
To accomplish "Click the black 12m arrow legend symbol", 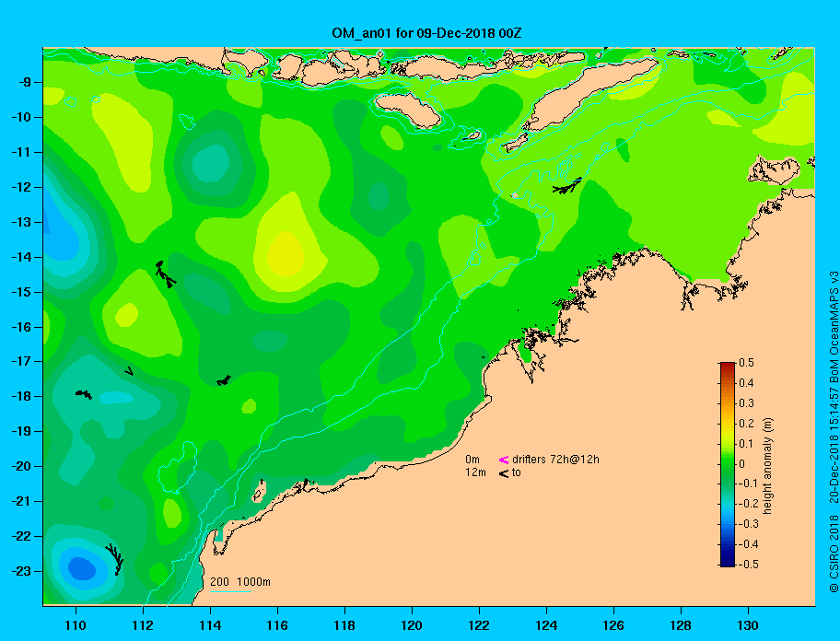I will 504,473.
